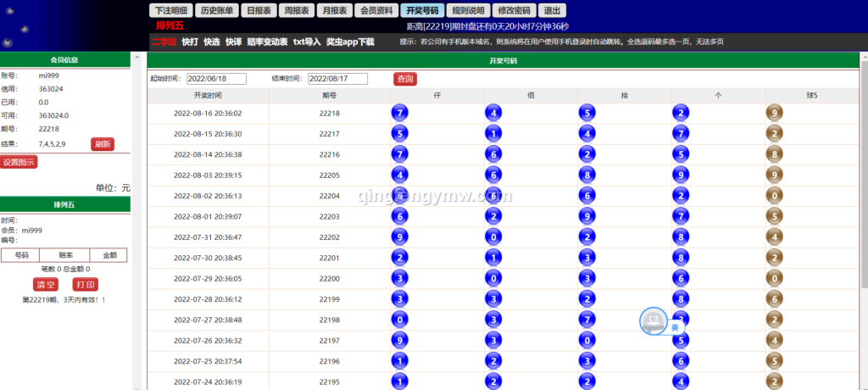Click the brown ball in row 22216
The width and height of the screenshot is (868, 390).
point(773,154)
